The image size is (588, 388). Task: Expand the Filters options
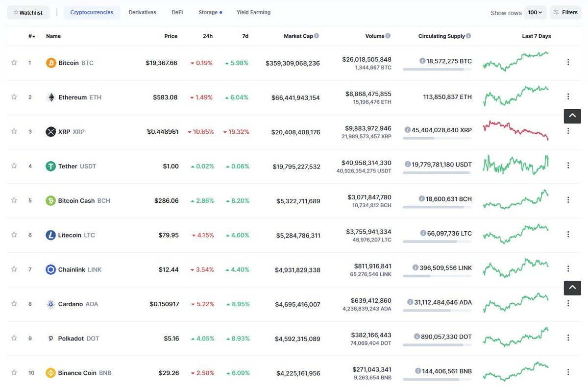point(565,12)
